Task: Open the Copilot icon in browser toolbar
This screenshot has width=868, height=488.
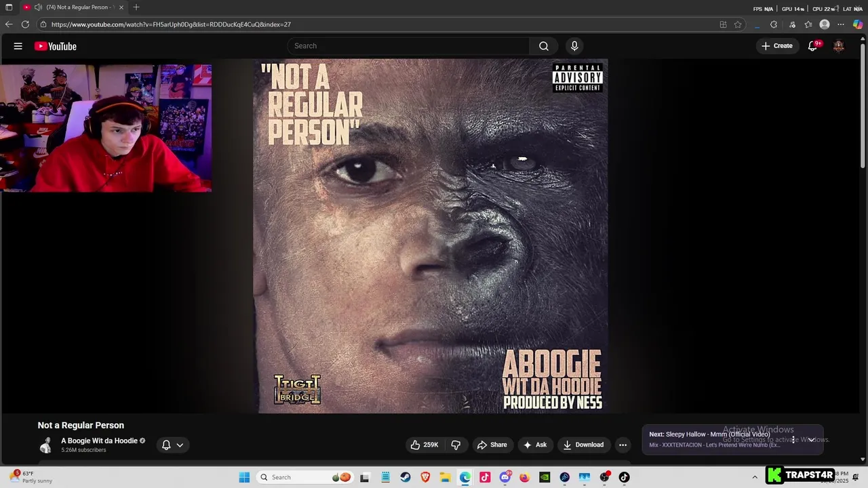Action: point(858,24)
